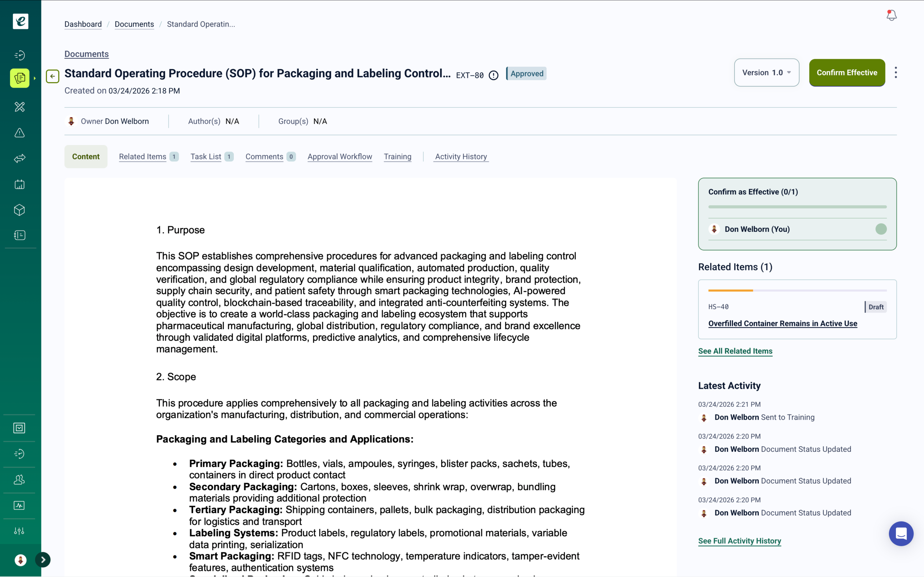Open the info icon next to EXT-80
Screen dimensions: 924x577
[494, 75]
